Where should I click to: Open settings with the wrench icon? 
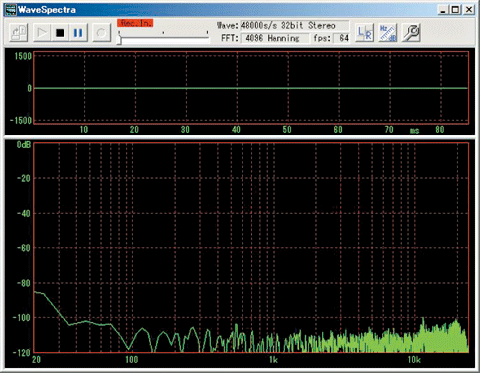tap(411, 33)
